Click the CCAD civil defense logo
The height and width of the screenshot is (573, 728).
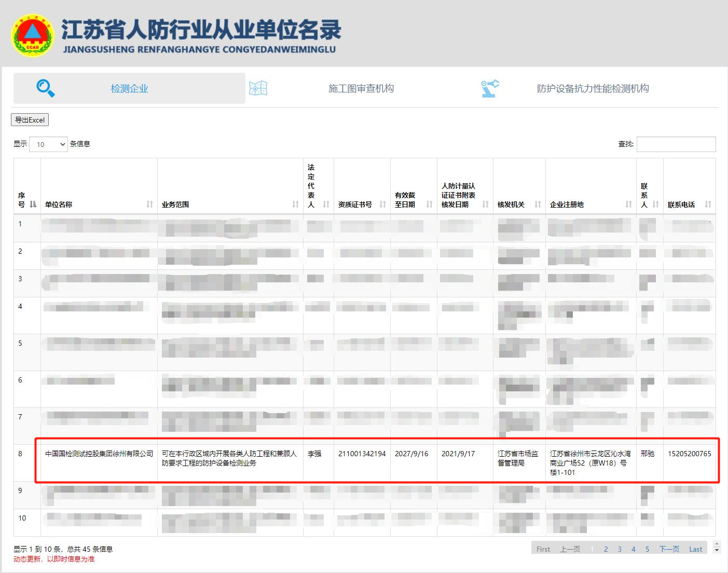(x=33, y=36)
